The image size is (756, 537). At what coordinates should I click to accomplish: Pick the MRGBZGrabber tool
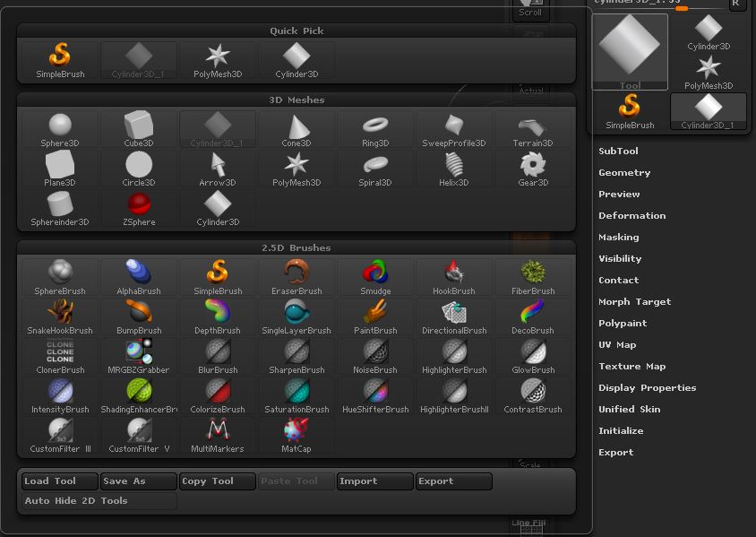(139, 356)
